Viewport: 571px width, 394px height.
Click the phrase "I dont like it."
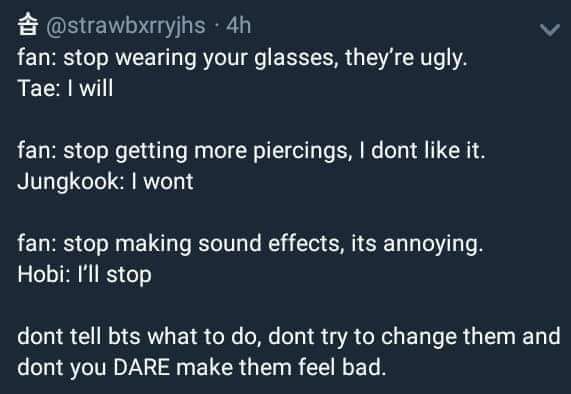pos(422,150)
